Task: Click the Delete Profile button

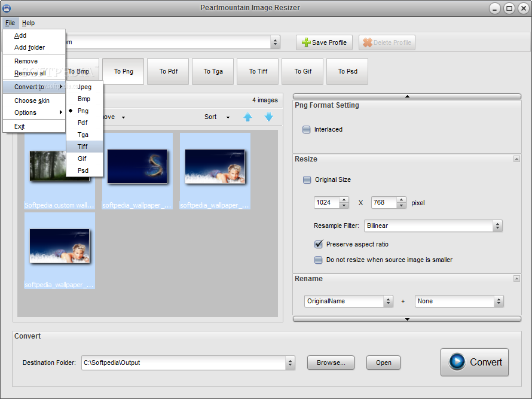Action: (x=387, y=42)
